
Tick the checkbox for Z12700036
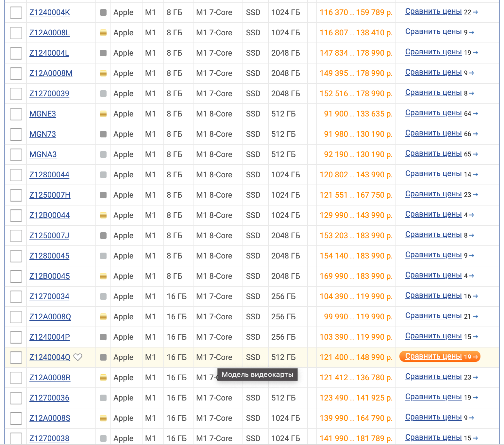pyautogui.click(x=16, y=398)
